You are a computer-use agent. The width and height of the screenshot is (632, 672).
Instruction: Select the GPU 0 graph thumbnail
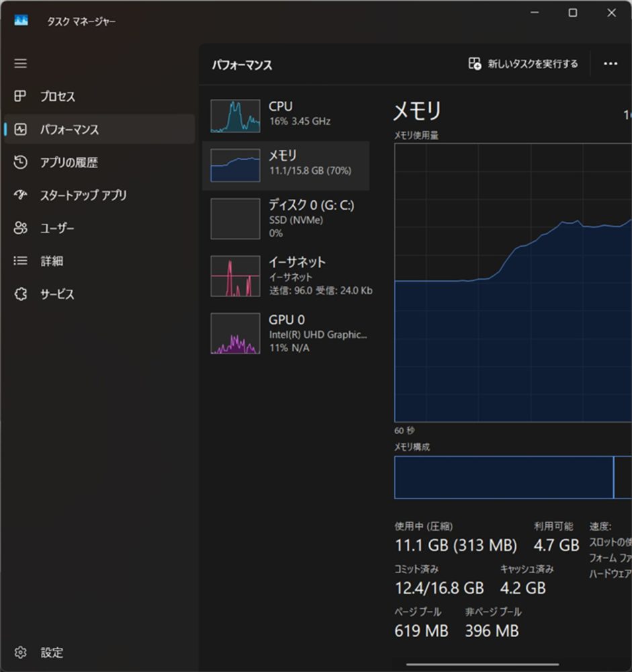(x=235, y=333)
